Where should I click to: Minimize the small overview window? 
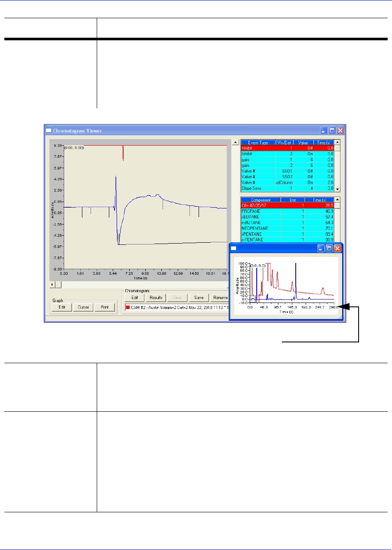coord(321,248)
